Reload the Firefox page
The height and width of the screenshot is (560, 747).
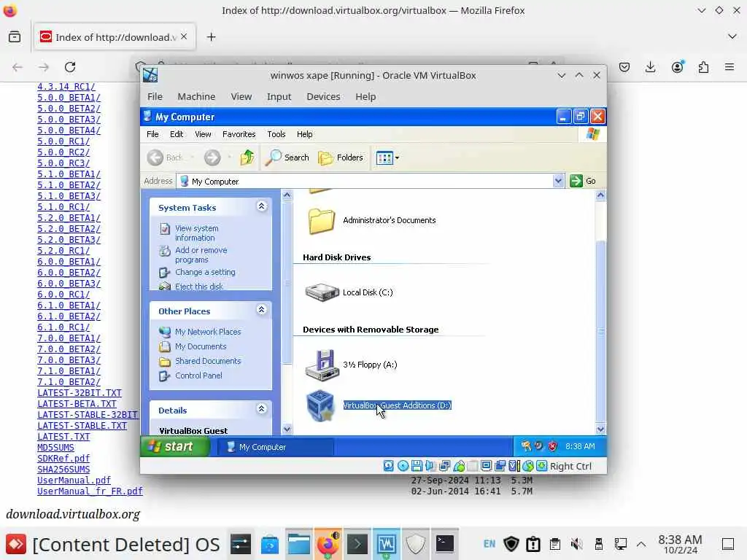tap(70, 67)
